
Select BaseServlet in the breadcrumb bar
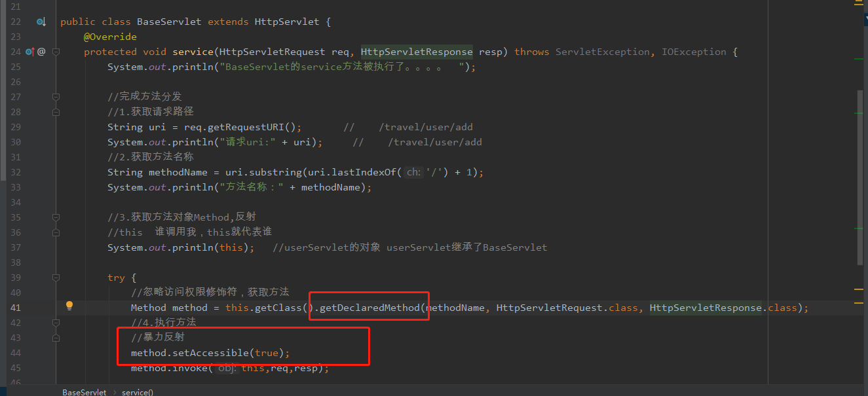pyautogui.click(x=84, y=392)
